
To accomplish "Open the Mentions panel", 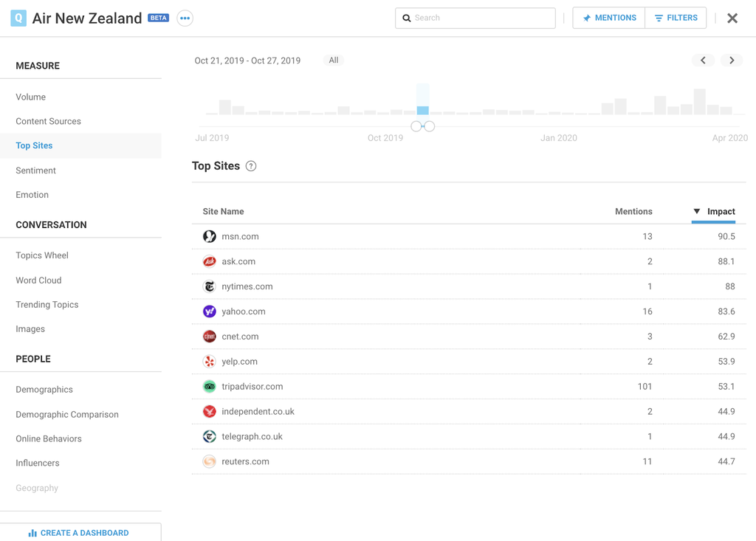I will [609, 18].
